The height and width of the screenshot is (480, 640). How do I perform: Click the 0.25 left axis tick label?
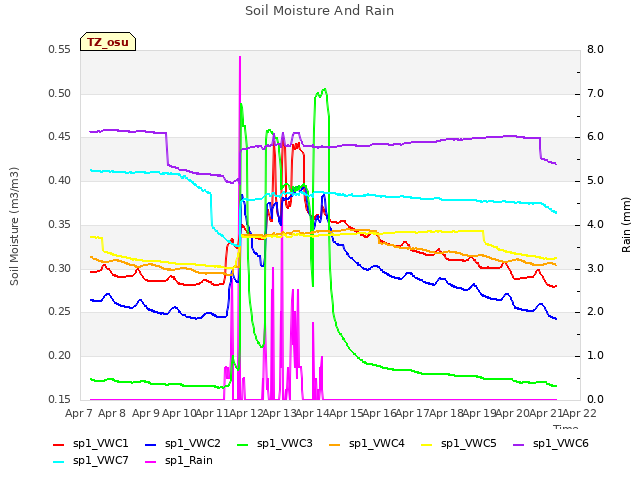(x=60, y=312)
